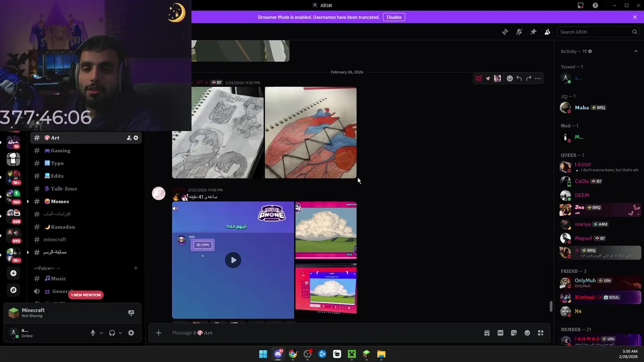The height and width of the screenshot is (362, 644).
Task: Open the Apps launcher icon
Action: [541, 333]
